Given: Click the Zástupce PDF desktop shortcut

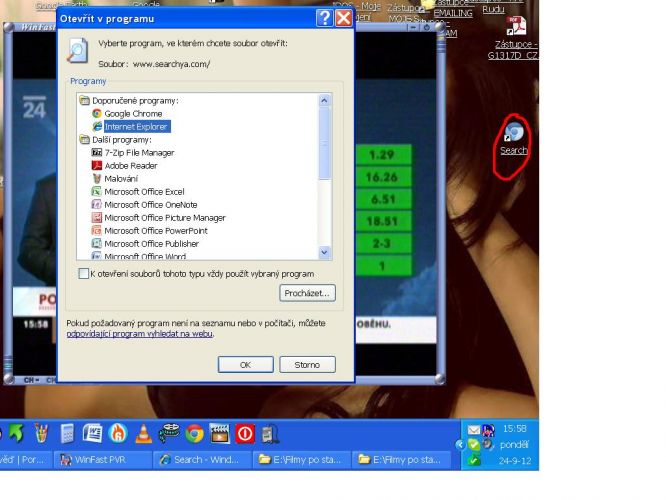Looking at the screenshot, I should [x=516, y=38].
